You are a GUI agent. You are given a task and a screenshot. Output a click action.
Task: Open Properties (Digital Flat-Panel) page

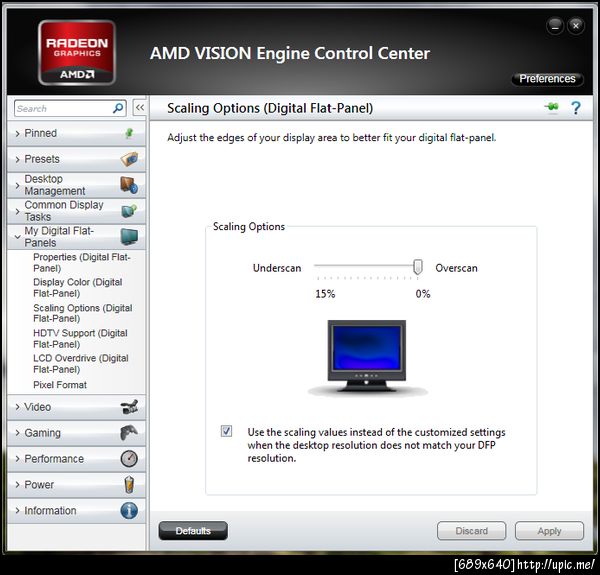pos(82,262)
